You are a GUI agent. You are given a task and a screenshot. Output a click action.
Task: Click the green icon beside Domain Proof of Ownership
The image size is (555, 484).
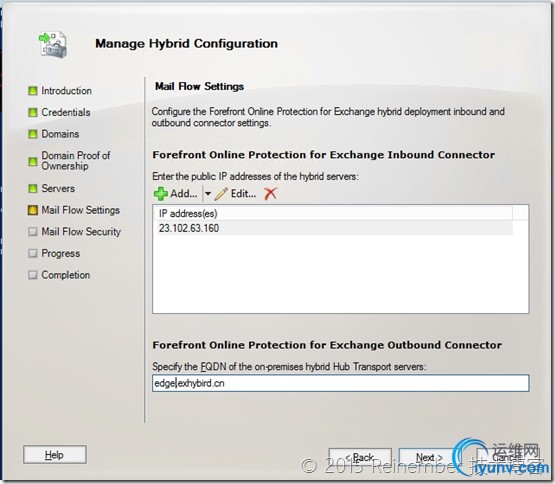pyautogui.click(x=33, y=162)
